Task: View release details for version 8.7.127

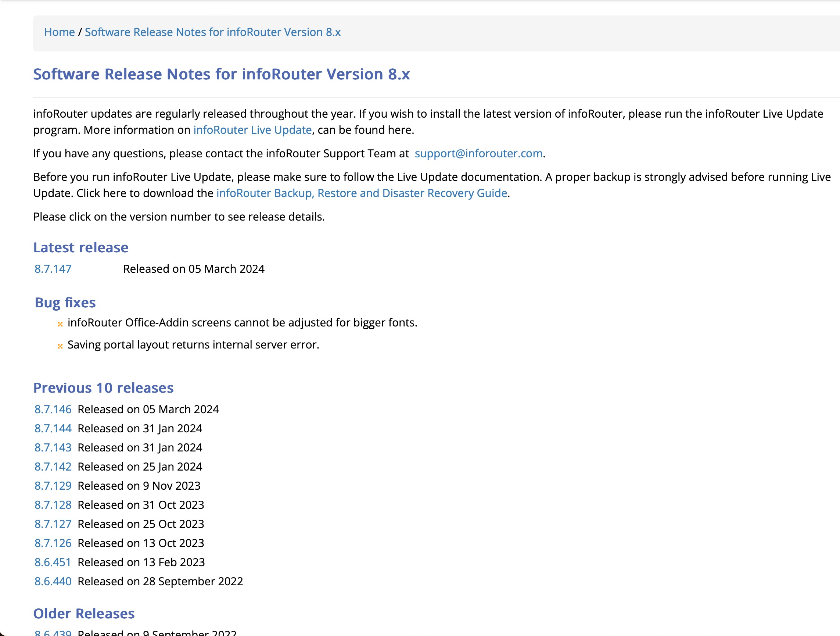Action: 53,524
